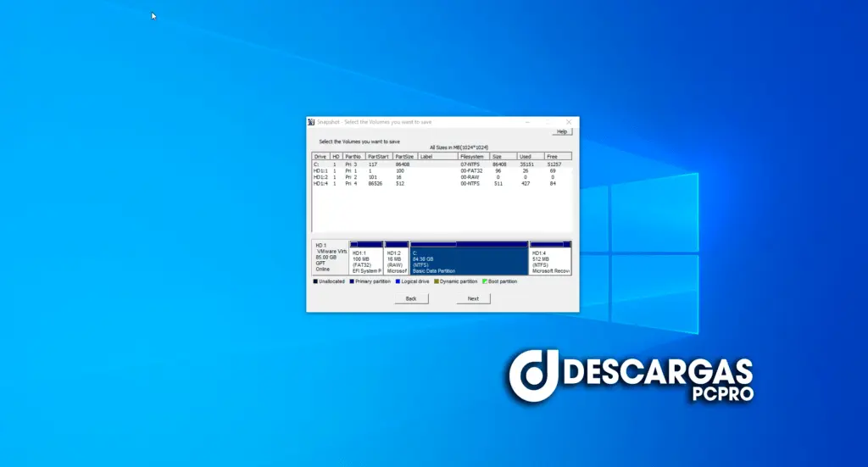Sort by the PartSize column header
The height and width of the screenshot is (467, 868).
[x=405, y=157]
